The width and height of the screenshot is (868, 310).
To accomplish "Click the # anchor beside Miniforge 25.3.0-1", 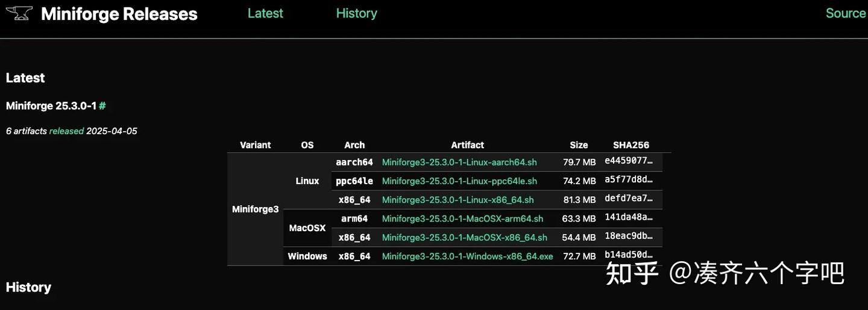I will pos(102,106).
